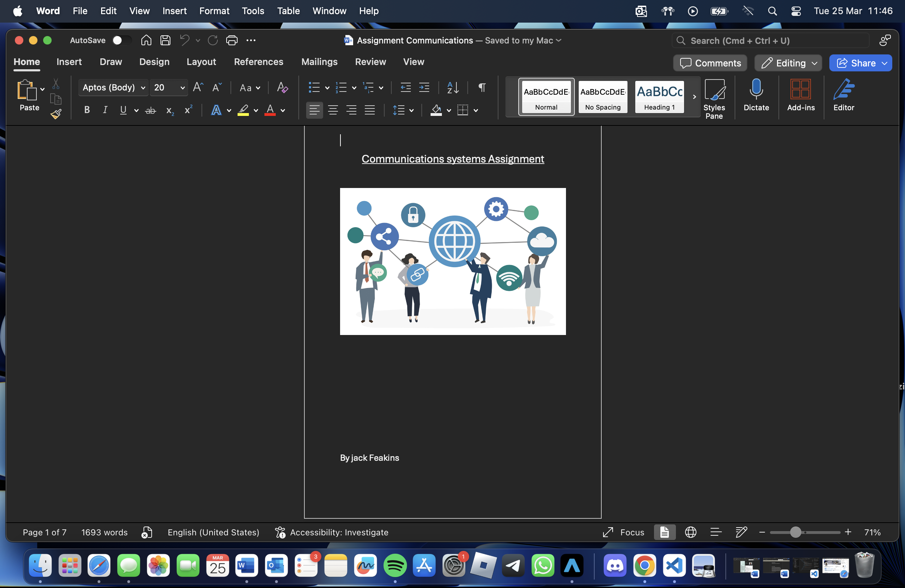Apply Text Effects blue A
Screen dimensions: 905x588
pyautogui.click(x=216, y=110)
